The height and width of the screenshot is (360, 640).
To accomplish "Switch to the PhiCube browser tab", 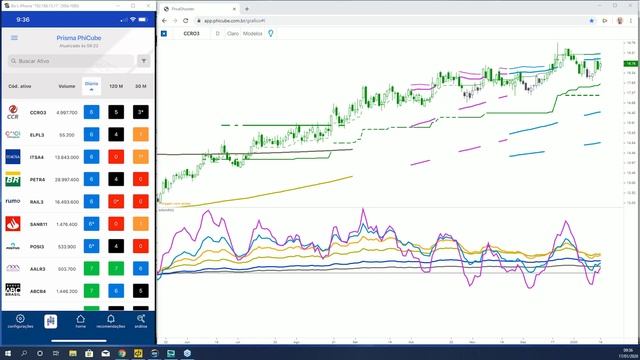I will [x=199, y=9].
